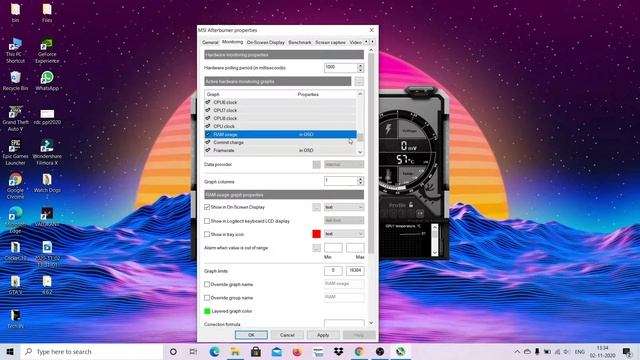Screen dimensions: 640x360
Task: Click alarm Min value field
Action: coord(333,248)
